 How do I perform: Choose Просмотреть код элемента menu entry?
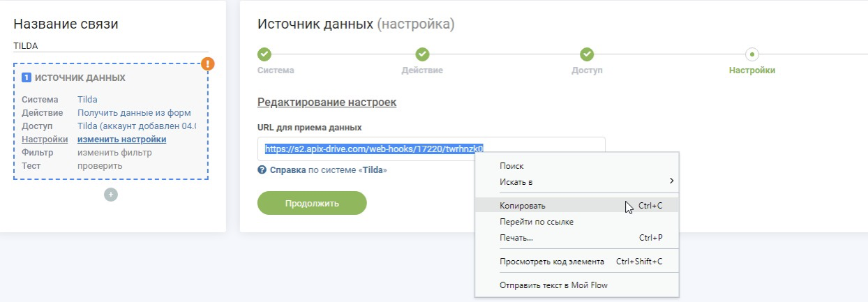577,262
